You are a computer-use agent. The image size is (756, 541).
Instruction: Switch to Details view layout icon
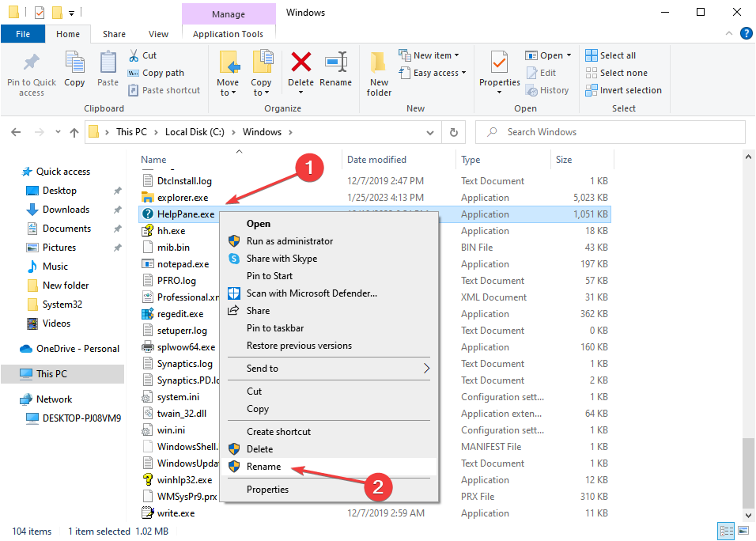727,531
